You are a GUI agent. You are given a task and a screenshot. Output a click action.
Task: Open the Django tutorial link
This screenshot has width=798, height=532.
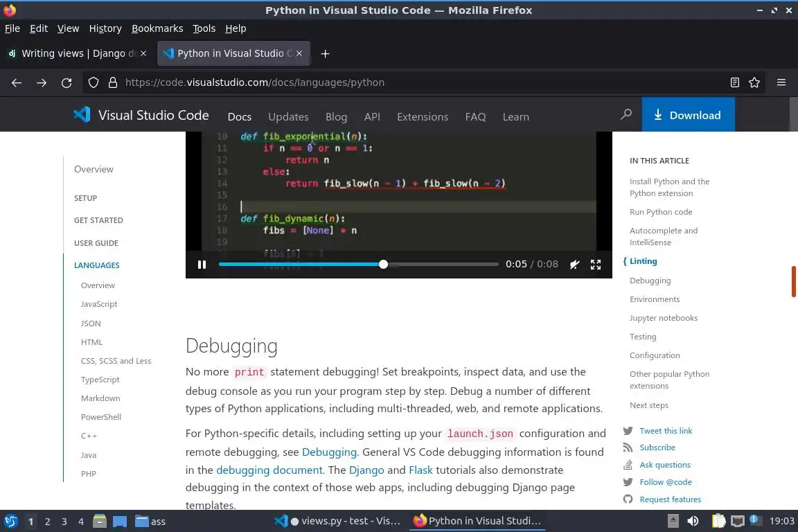click(x=366, y=470)
